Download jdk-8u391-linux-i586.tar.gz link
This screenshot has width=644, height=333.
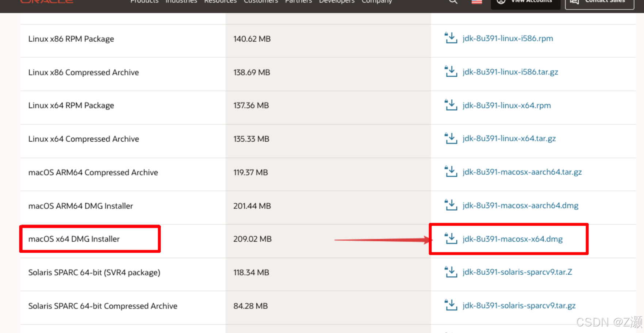coord(510,72)
